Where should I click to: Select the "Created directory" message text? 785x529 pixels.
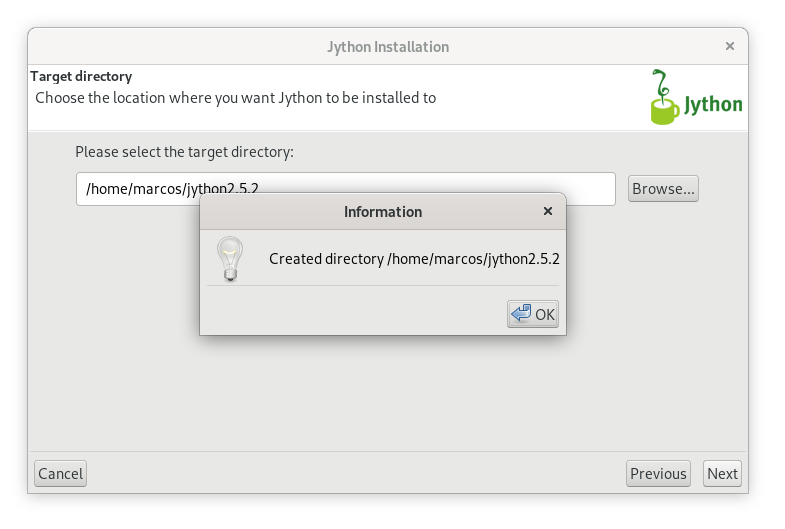pos(414,259)
